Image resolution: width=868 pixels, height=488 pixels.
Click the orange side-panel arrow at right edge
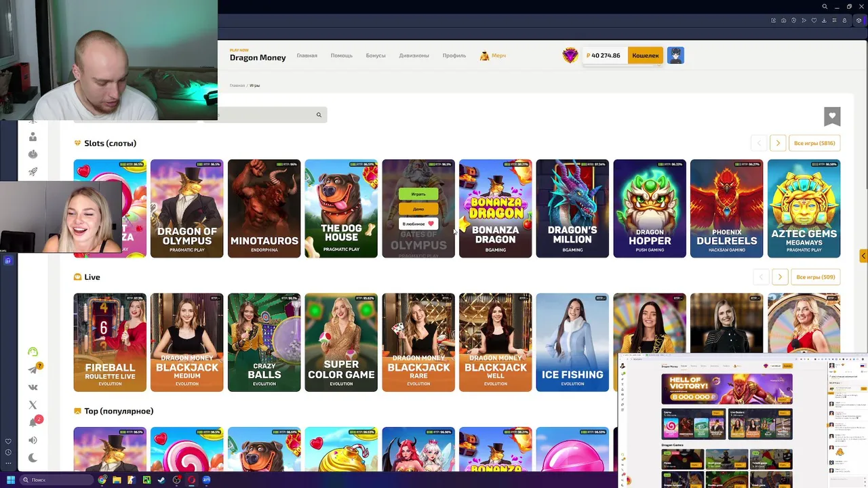(863, 256)
